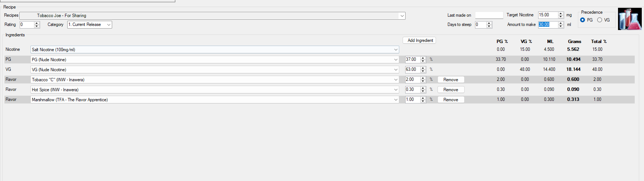Click the Marshmallow percentage field
Image resolution: width=644 pixels, height=181 pixels.
pos(413,99)
